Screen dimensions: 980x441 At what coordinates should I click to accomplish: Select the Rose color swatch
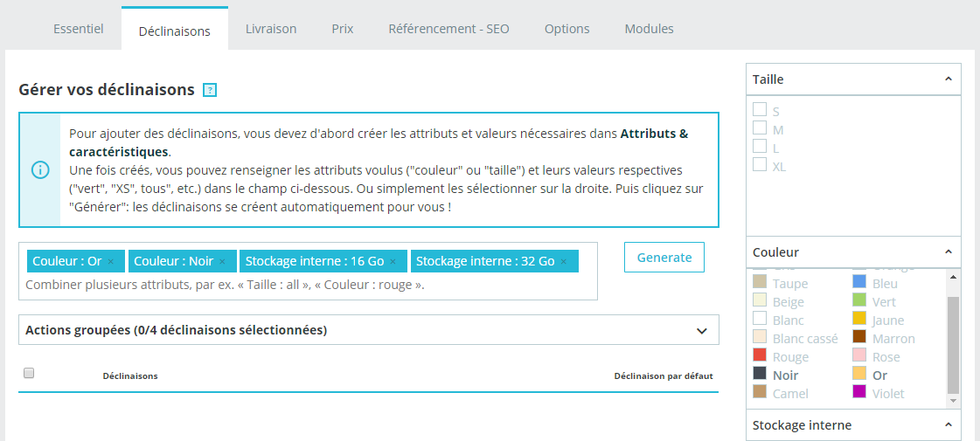[859, 355]
